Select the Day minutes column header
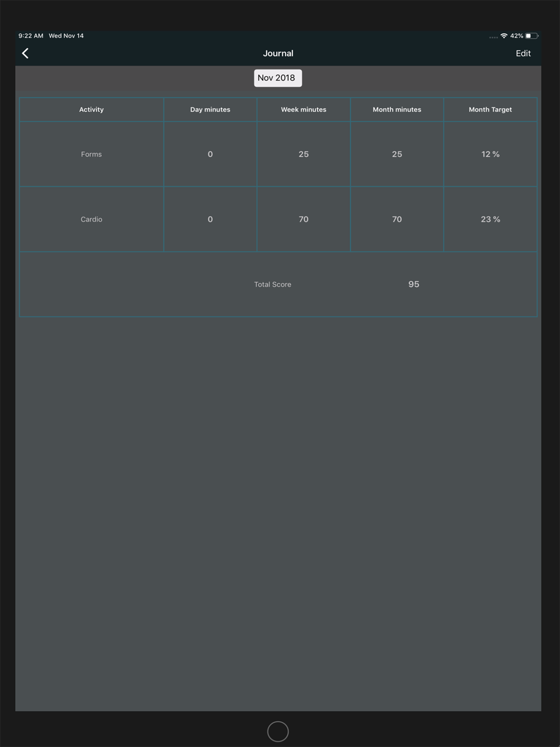The width and height of the screenshot is (560, 747). pyautogui.click(x=210, y=110)
